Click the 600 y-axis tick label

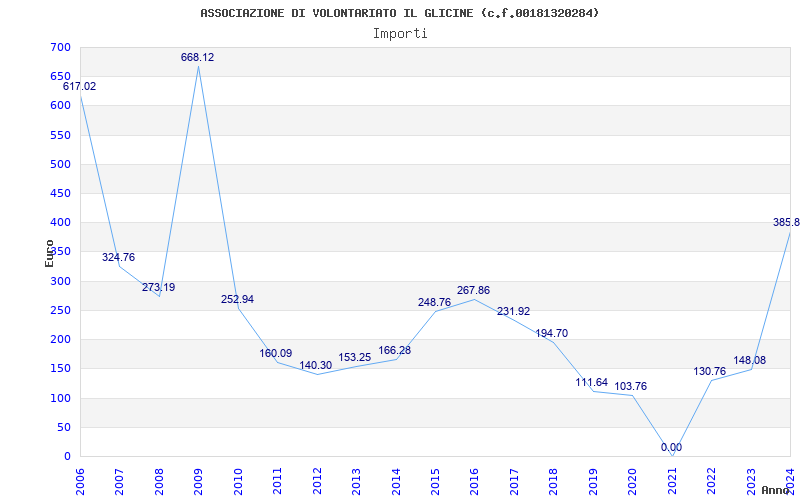[x=60, y=106]
